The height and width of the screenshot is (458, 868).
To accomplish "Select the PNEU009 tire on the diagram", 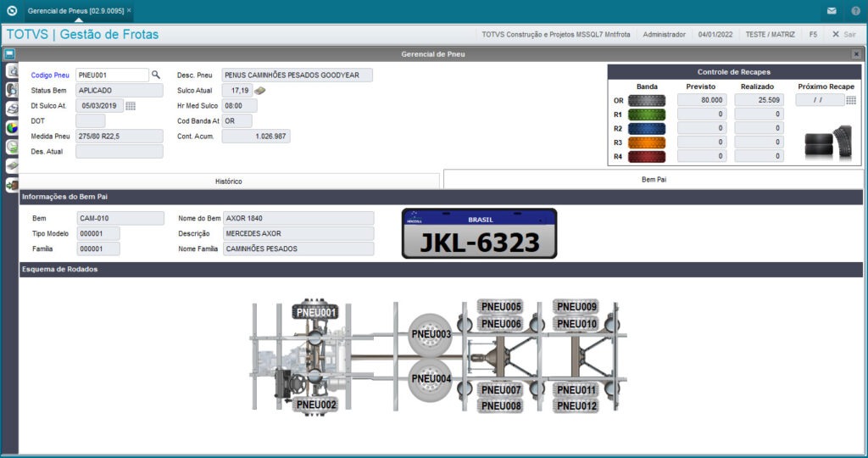I will [576, 307].
